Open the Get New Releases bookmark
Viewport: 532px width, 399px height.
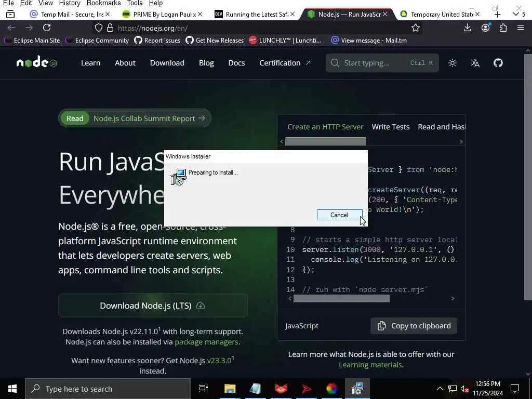tap(215, 41)
